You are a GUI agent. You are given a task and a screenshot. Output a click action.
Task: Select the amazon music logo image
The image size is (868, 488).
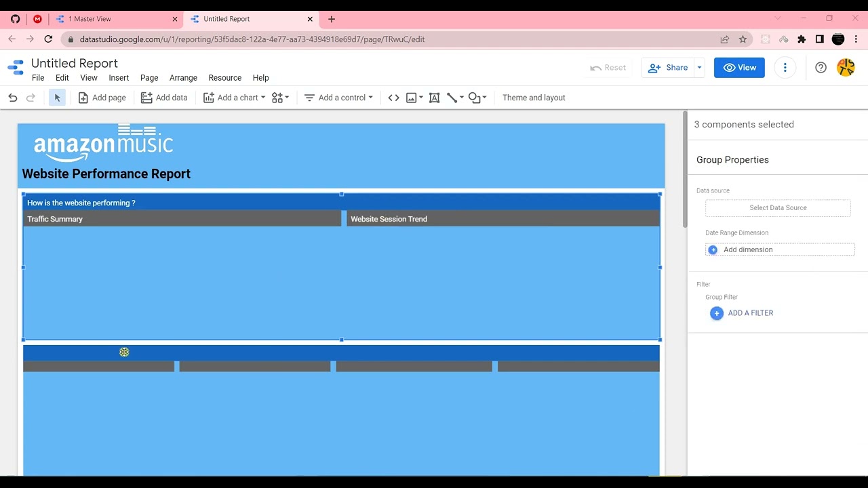coord(103,143)
